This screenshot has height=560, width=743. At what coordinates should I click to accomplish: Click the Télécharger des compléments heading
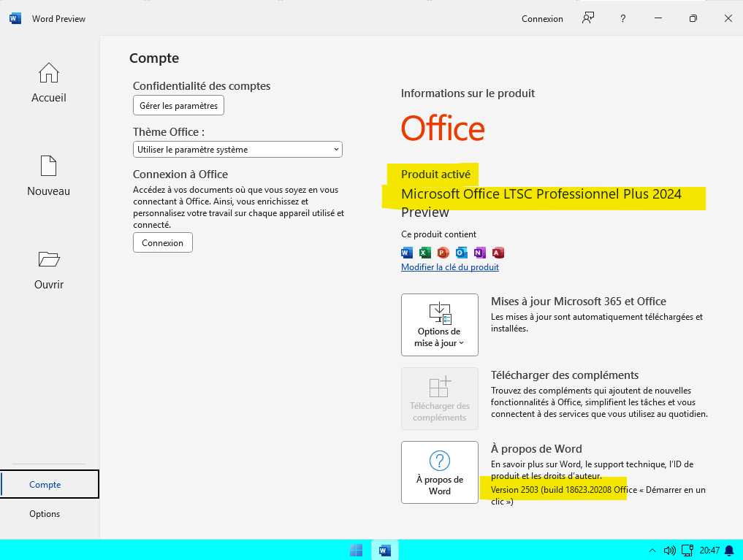point(565,375)
